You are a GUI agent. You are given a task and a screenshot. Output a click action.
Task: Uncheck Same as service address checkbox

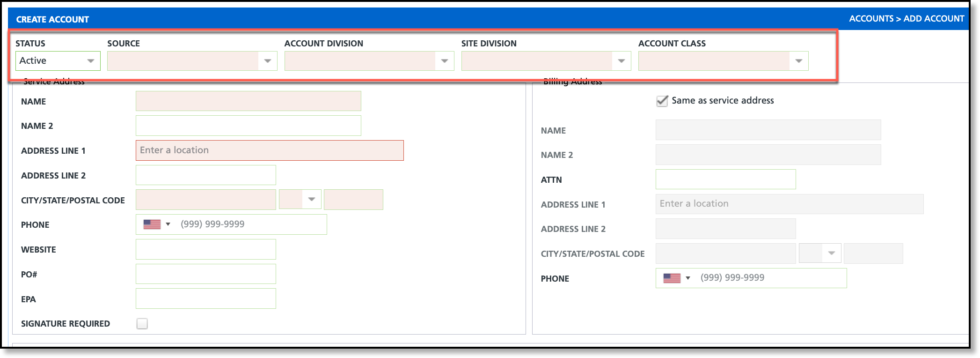662,101
